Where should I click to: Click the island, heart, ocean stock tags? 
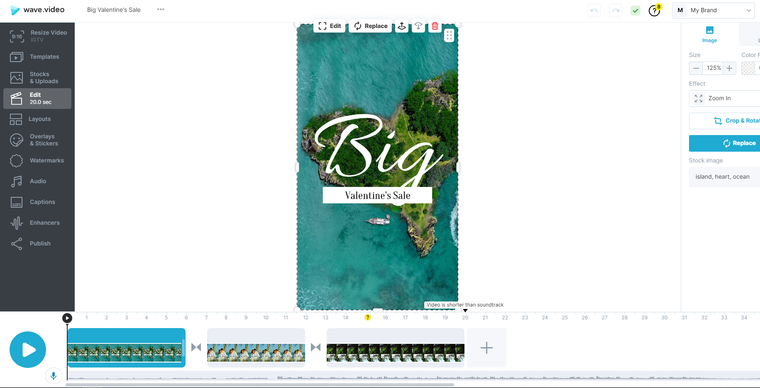click(x=725, y=177)
